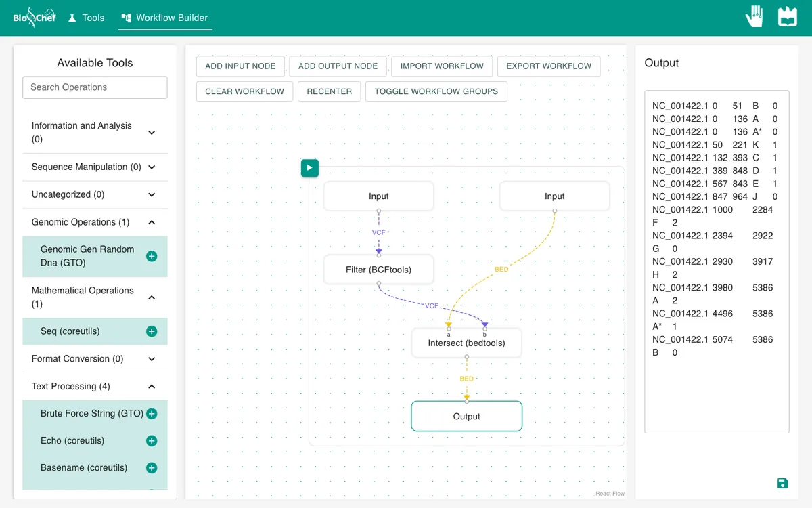
Task: Add the Basename (coreutils) tool
Action: point(152,468)
